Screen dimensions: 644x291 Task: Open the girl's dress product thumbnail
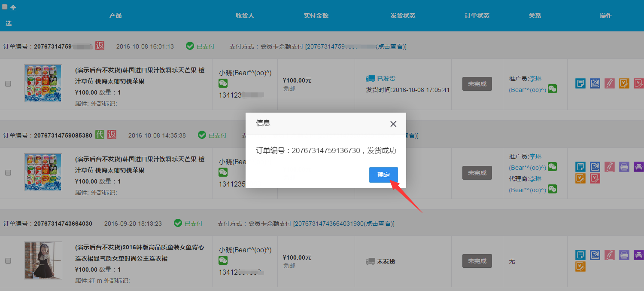click(43, 260)
